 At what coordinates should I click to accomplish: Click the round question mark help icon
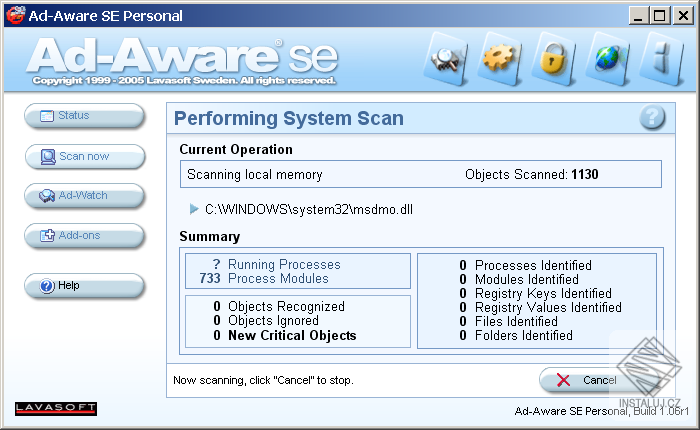click(652, 117)
